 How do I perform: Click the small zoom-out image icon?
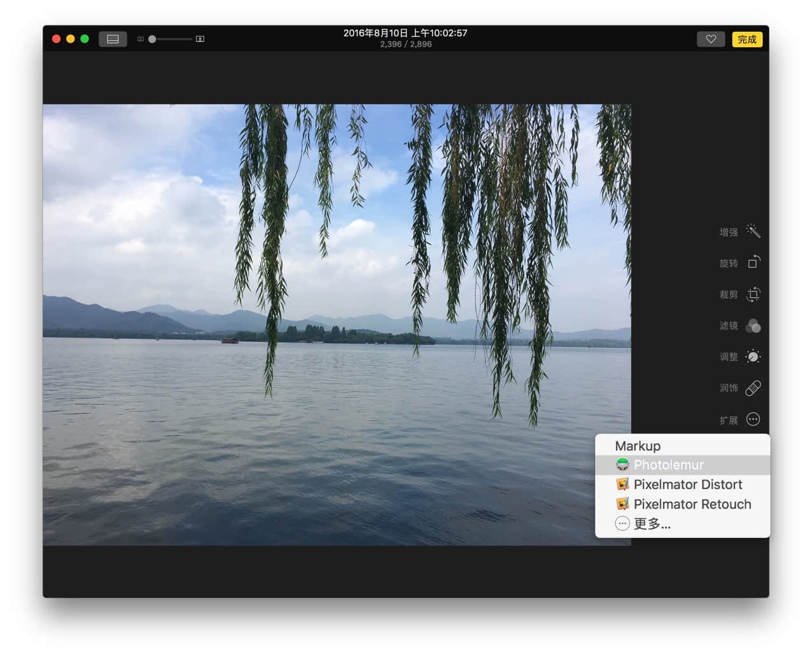[x=141, y=39]
